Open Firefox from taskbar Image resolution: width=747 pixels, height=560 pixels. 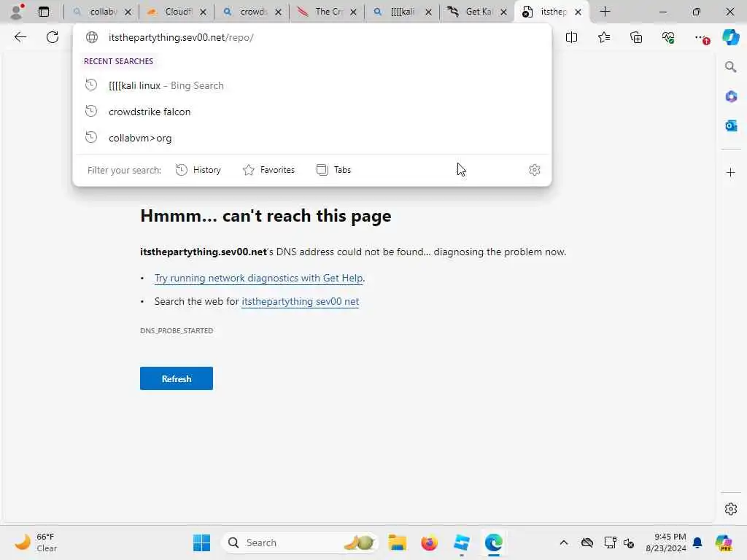tap(429, 542)
